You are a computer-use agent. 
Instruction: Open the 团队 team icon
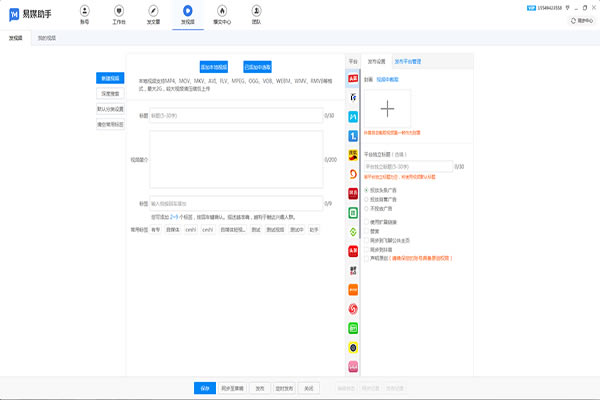pos(256,11)
